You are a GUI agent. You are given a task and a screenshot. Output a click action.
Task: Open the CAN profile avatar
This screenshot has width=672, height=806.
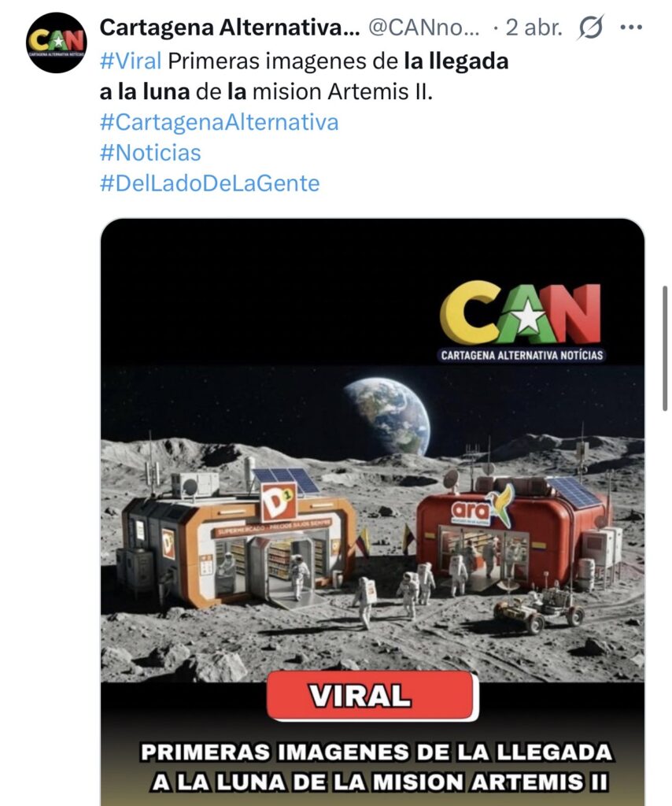click(x=57, y=43)
